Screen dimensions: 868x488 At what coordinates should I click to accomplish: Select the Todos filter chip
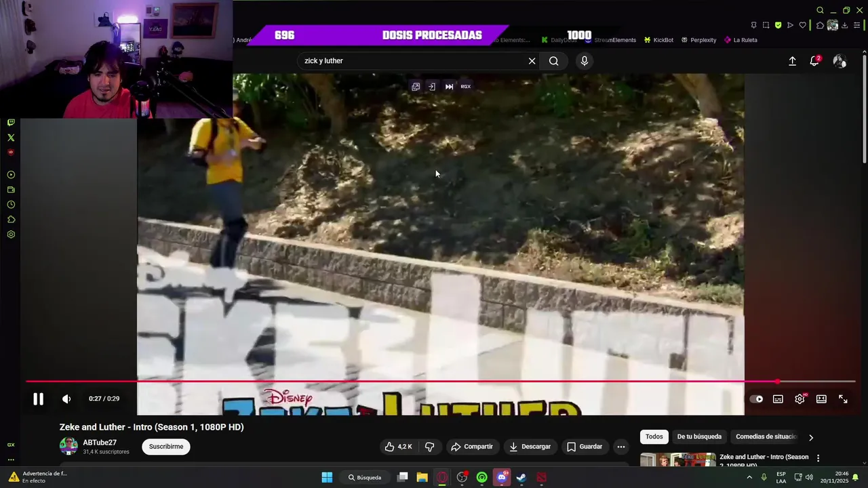pyautogui.click(x=654, y=437)
